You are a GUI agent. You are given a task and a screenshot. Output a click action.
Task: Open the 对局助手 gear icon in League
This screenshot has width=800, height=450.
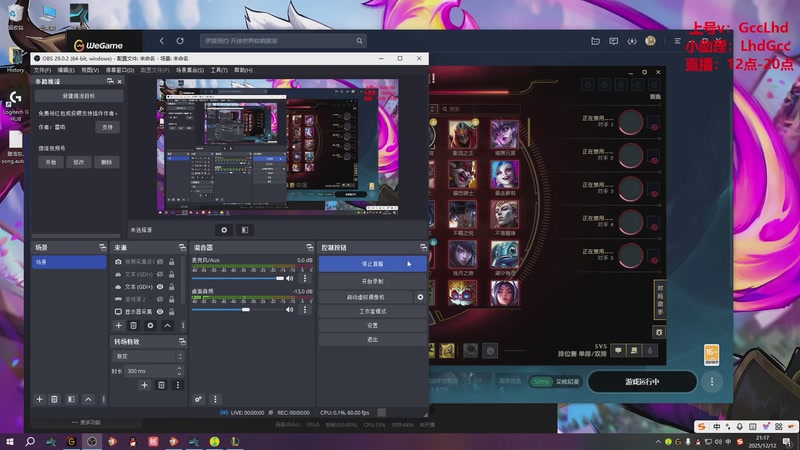[x=659, y=332]
